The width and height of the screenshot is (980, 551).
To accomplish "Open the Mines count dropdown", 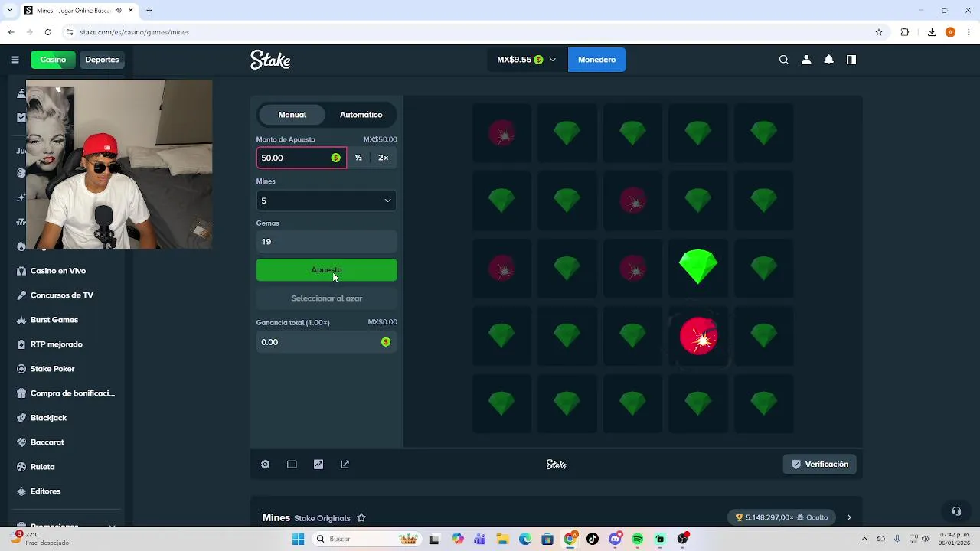I will pyautogui.click(x=326, y=201).
